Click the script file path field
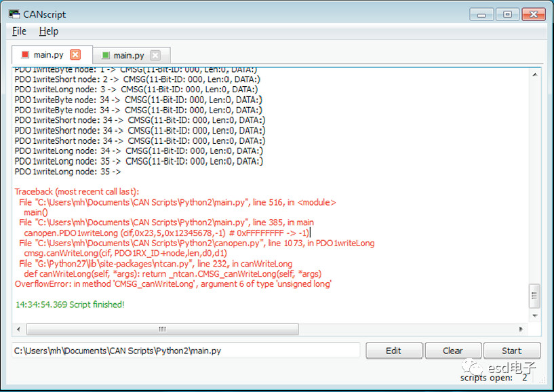 click(x=185, y=351)
